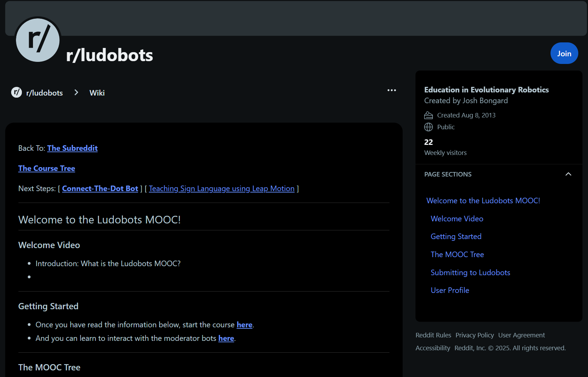Open the three-dot more options menu
Image resolution: width=588 pixels, height=377 pixels.
tap(392, 90)
